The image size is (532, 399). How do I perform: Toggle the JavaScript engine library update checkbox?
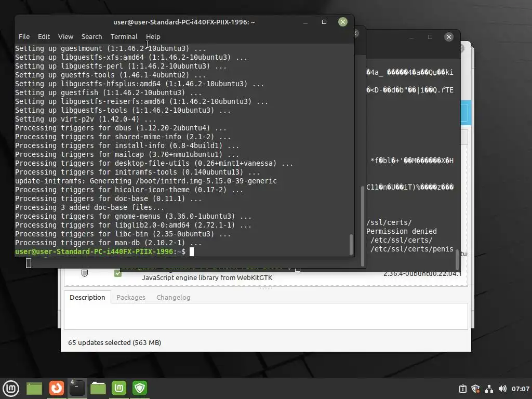(118, 273)
